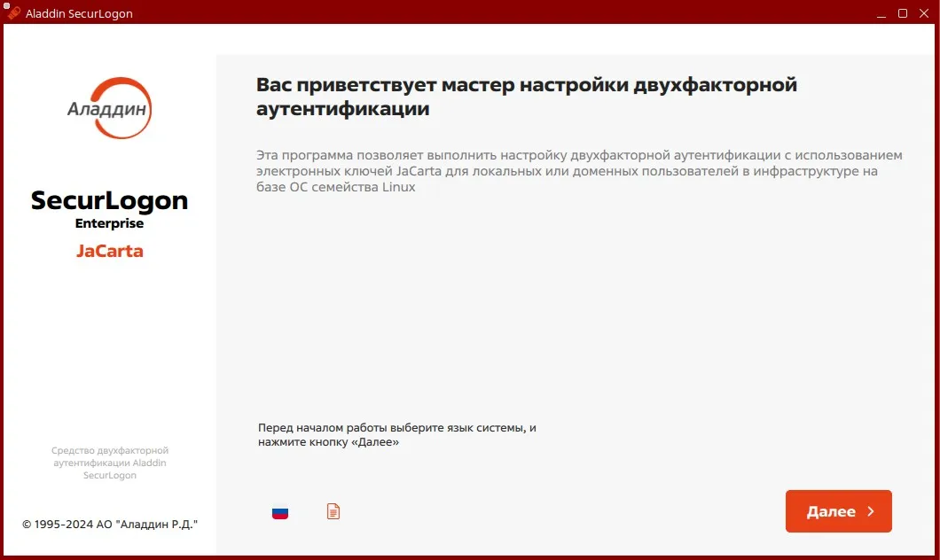The width and height of the screenshot is (940, 560).
Task: Click the caption "Средство двухфакторной аутентификации"
Action: click(x=110, y=463)
